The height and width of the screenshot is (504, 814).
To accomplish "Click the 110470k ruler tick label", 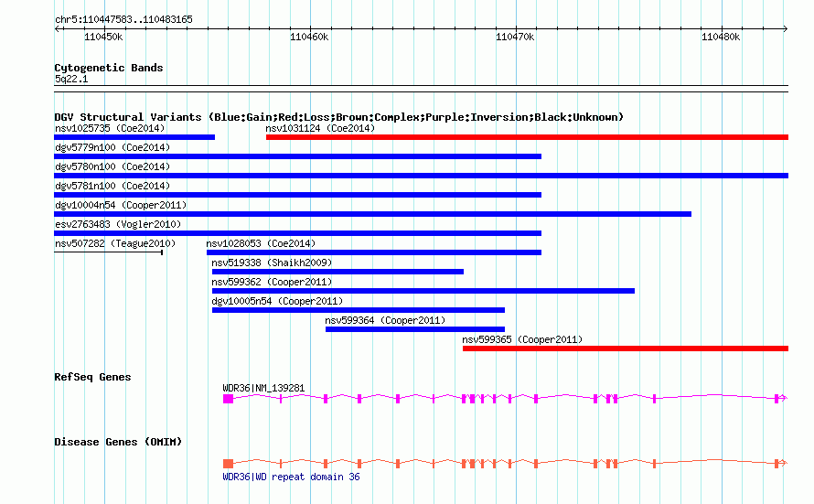I will pos(515,37).
